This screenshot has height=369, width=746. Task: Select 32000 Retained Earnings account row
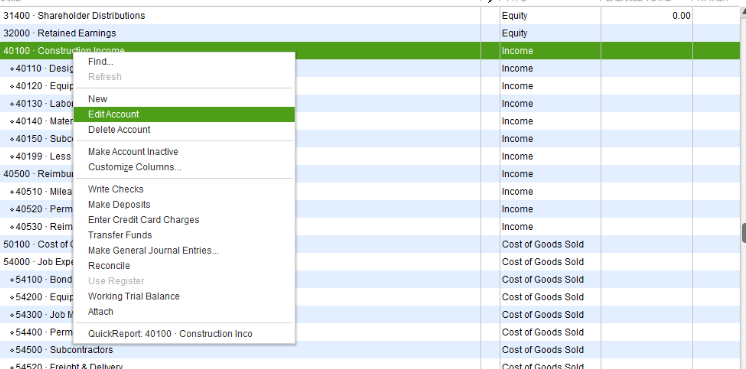[370, 33]
